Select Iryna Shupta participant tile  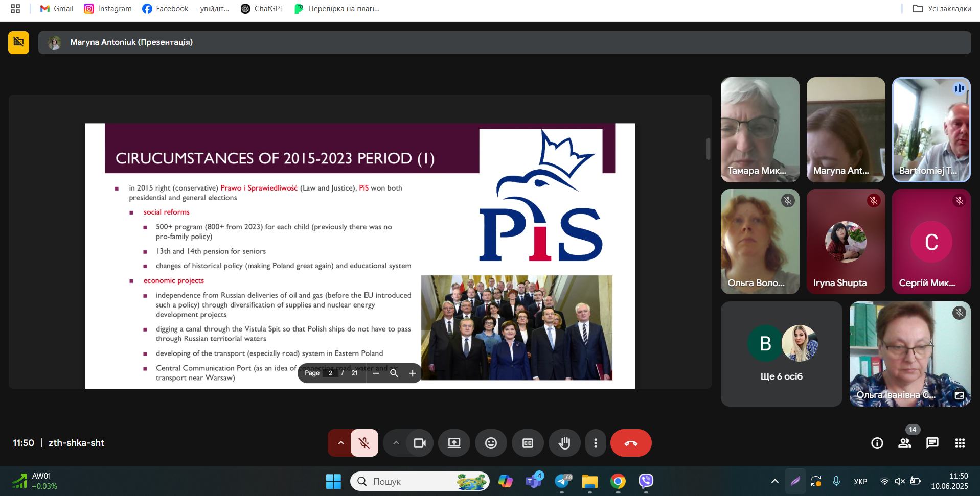point(846,242)
